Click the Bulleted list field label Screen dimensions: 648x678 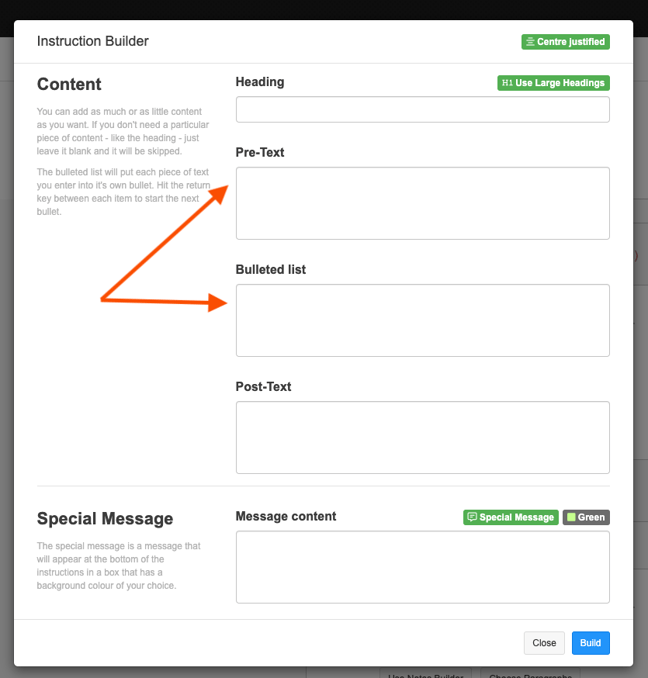pyautogui.click(x=271, y=270)
